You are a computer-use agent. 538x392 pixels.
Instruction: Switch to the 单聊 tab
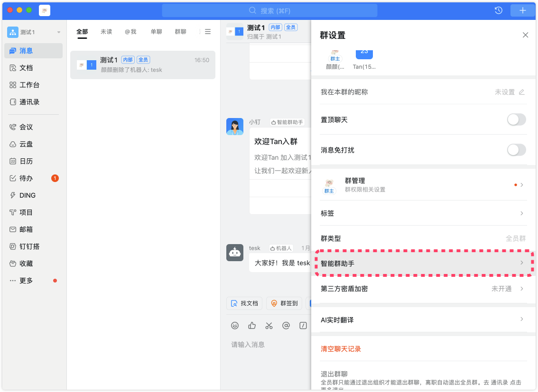pos(156,32)
